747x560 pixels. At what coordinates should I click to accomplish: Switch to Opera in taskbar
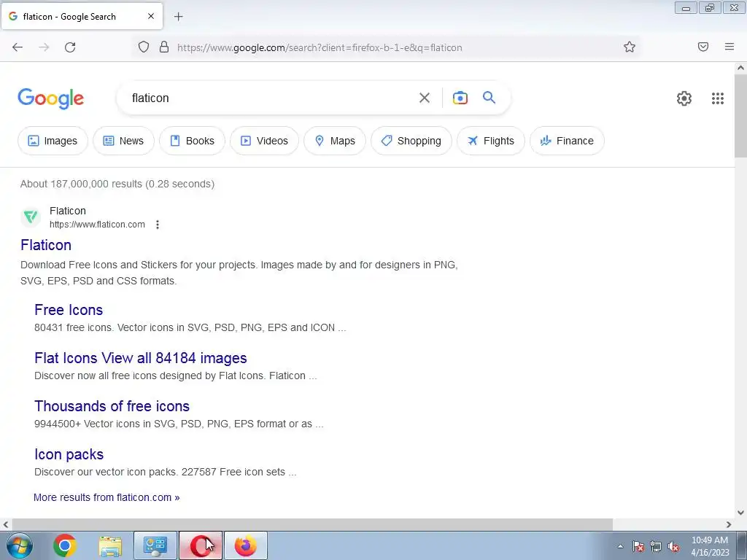(201, 545)
